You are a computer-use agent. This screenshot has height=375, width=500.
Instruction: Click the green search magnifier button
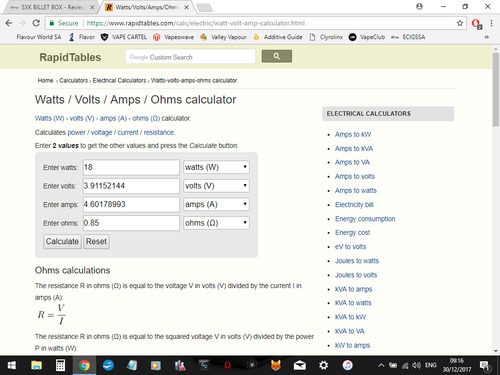tap(277, 56)
